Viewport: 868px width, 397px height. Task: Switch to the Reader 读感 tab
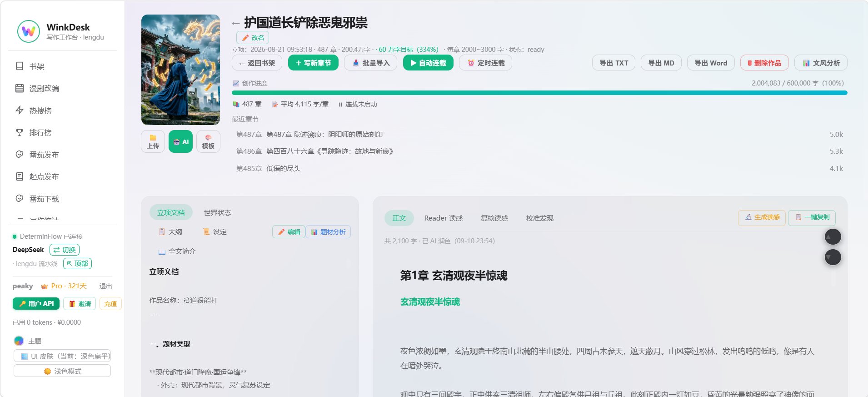(444, 218)
